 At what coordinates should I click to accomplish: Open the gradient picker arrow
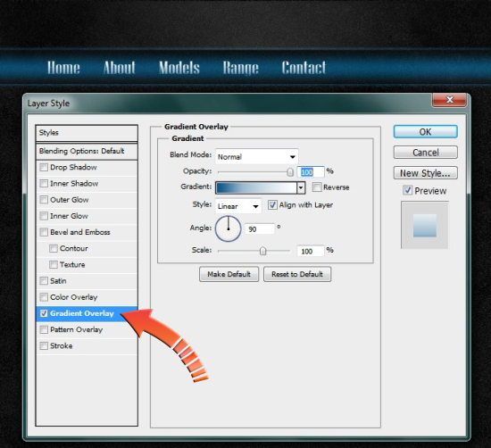[301, 187]
